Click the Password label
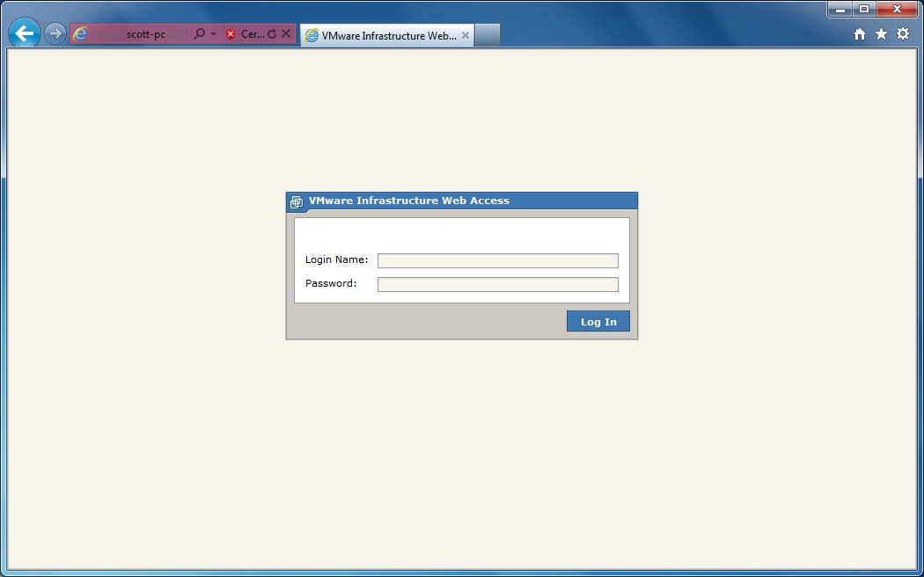This screenshot has width=924, height=577. click(x=331, y=283)
